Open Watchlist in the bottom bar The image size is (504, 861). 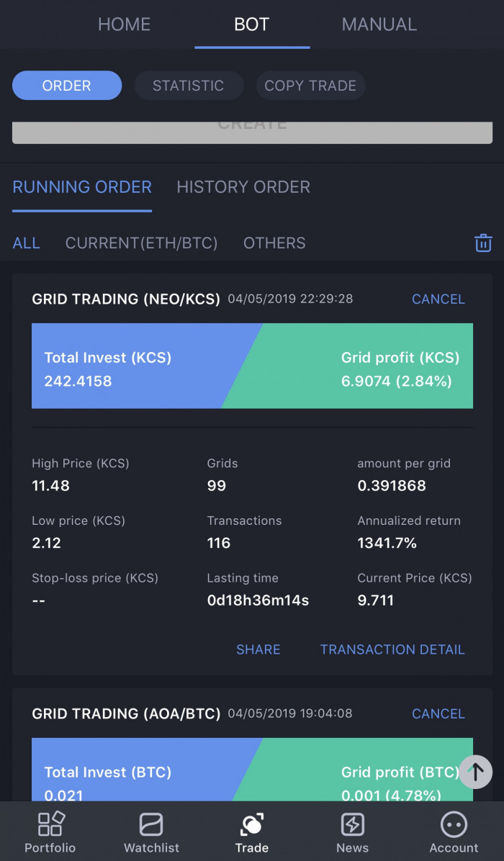[x=151, y=832]
